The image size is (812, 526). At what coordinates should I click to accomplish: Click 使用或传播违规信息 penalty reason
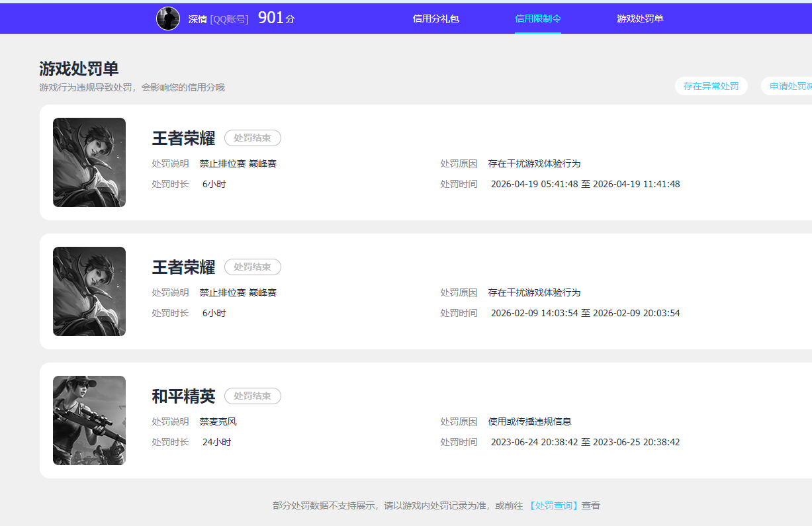coord(529,421)
